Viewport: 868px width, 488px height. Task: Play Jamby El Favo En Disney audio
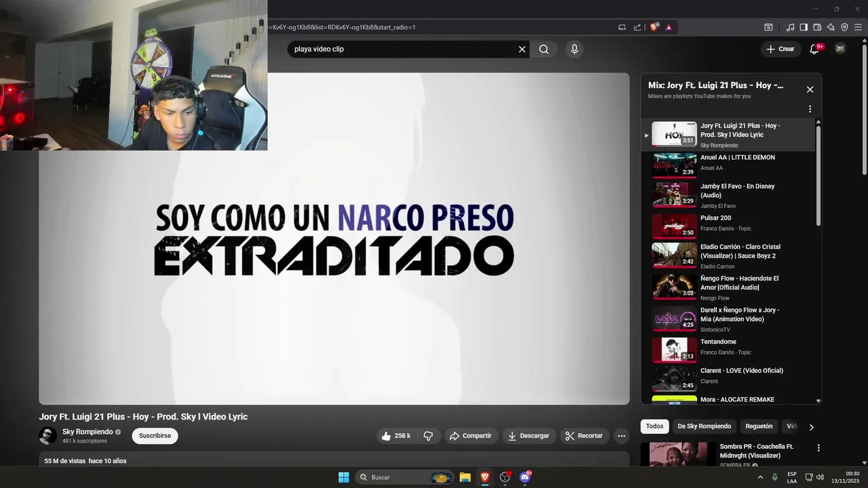[x=729, y=195]
